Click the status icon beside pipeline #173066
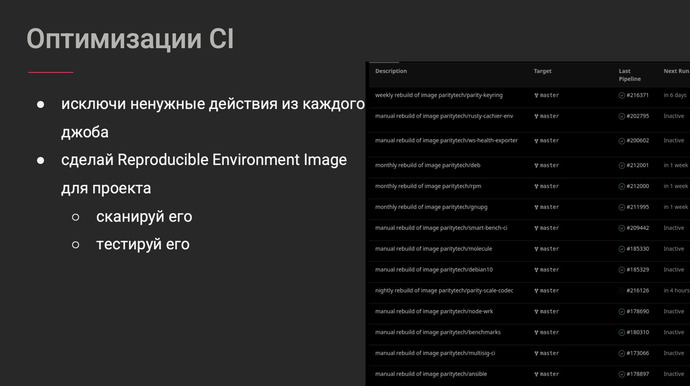 [621, 353]
